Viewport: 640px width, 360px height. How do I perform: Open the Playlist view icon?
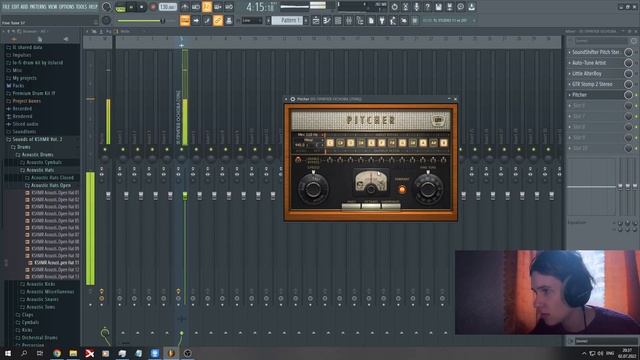tap(316, 20)
